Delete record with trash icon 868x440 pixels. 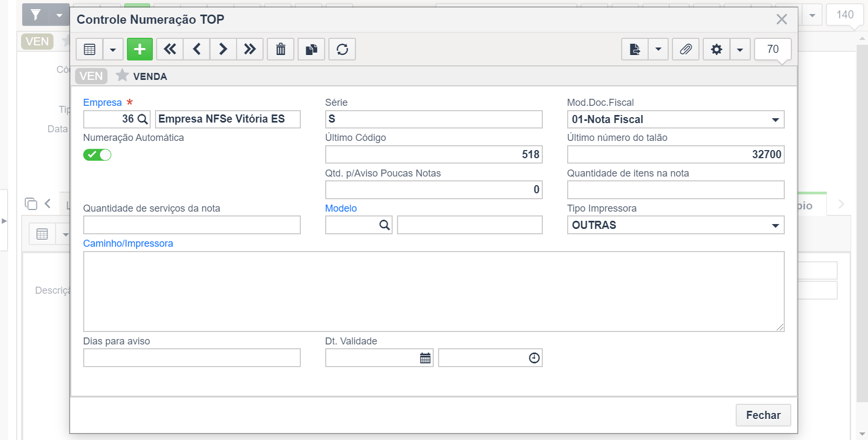(x=281, y=49)
